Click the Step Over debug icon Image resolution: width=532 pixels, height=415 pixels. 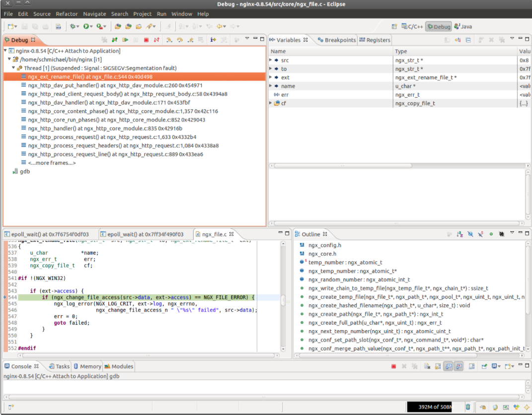[180, 40]
